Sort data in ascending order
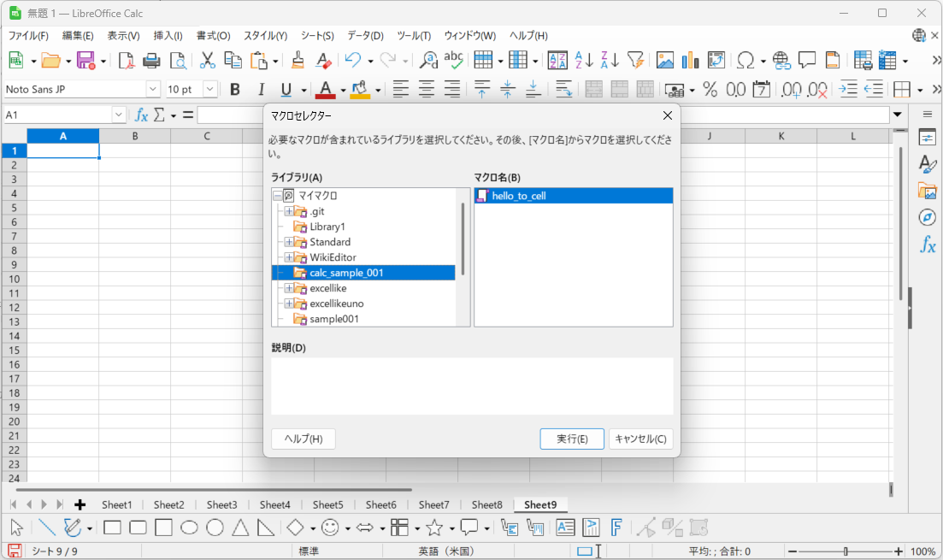 point(583,60)
